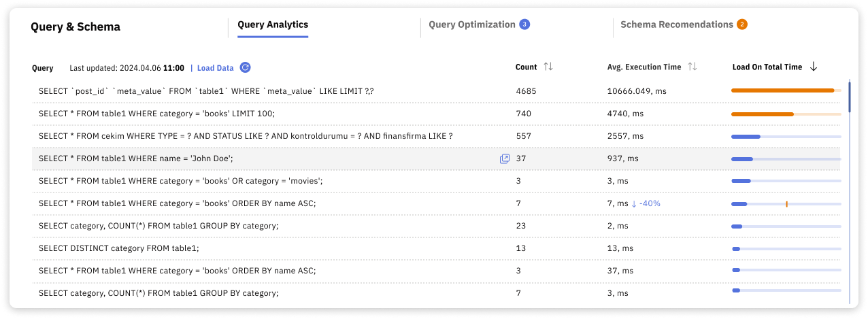Switch to the Query Analytics tab
This screenshot has width=868, height=319.
[273, 24]
